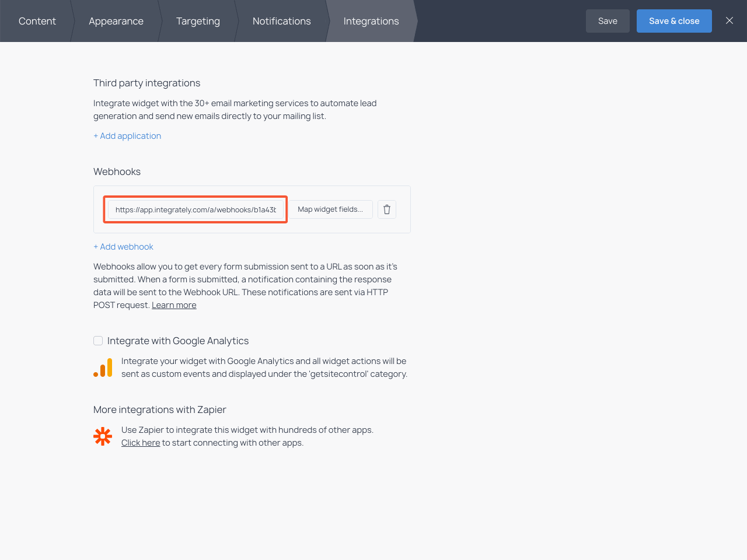Open the Appearance tab
Image resolution: width=747 pixels, height=560 pixels.
116,21
